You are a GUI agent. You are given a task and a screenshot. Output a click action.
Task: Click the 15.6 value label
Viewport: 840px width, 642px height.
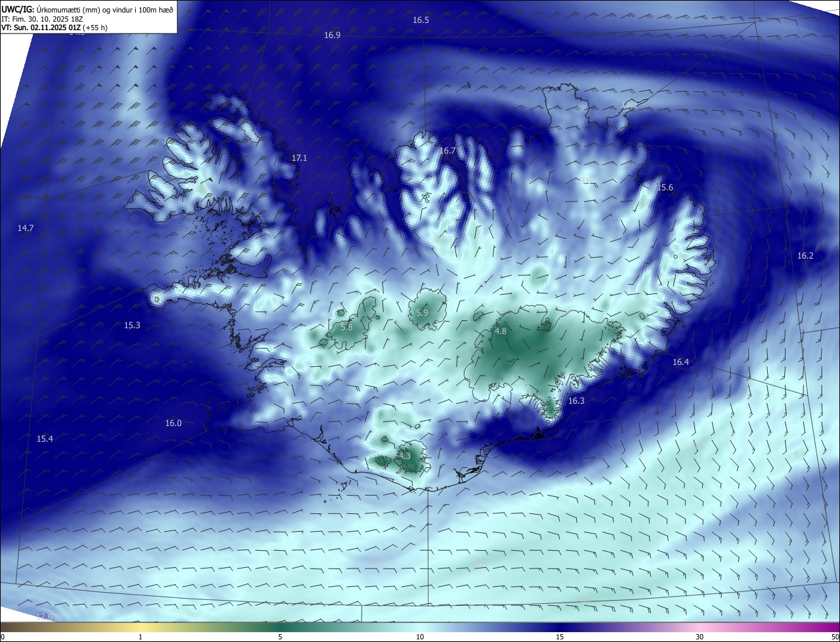(x=665, y=188)
